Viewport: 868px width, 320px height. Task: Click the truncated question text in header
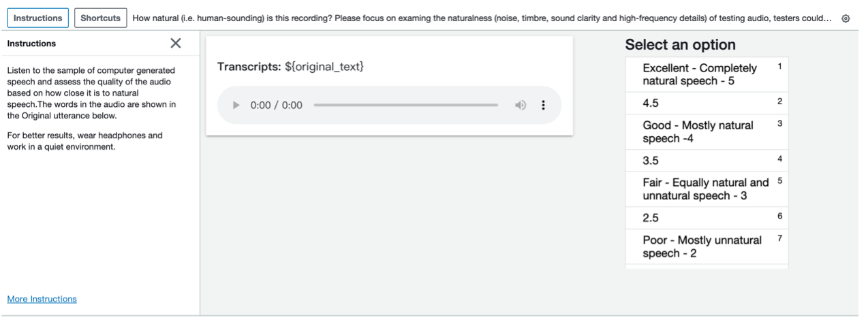[482, 18]
